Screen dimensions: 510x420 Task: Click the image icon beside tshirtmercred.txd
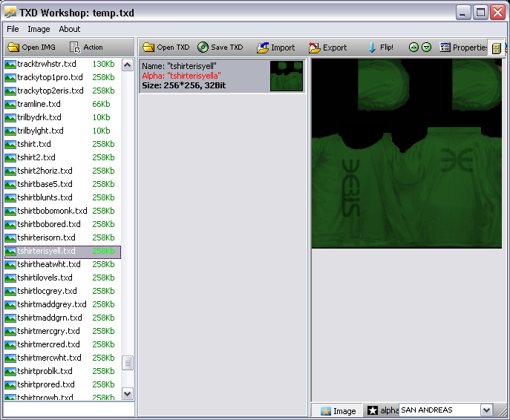[10, 345]
